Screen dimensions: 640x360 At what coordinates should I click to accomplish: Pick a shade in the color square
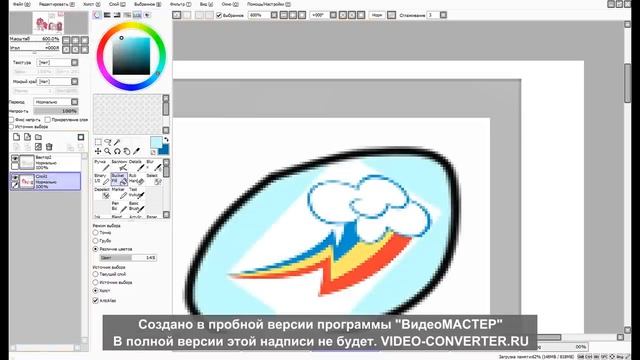131,56
